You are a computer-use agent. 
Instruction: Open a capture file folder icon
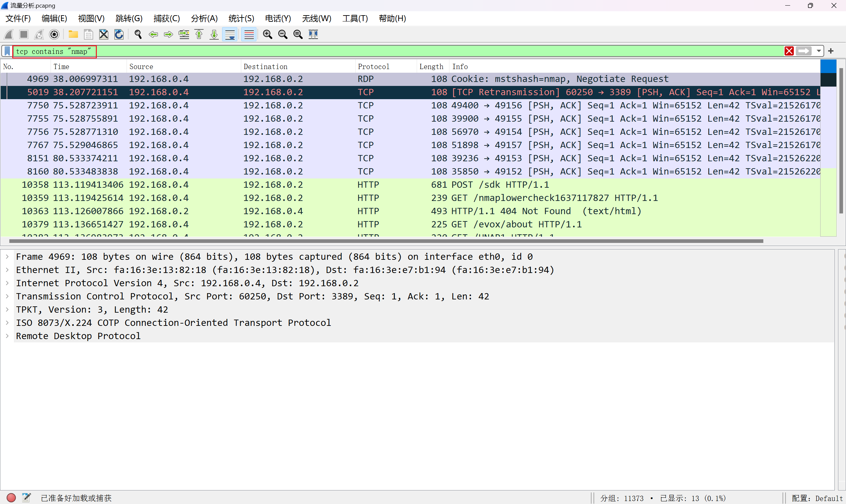[73, 34]
